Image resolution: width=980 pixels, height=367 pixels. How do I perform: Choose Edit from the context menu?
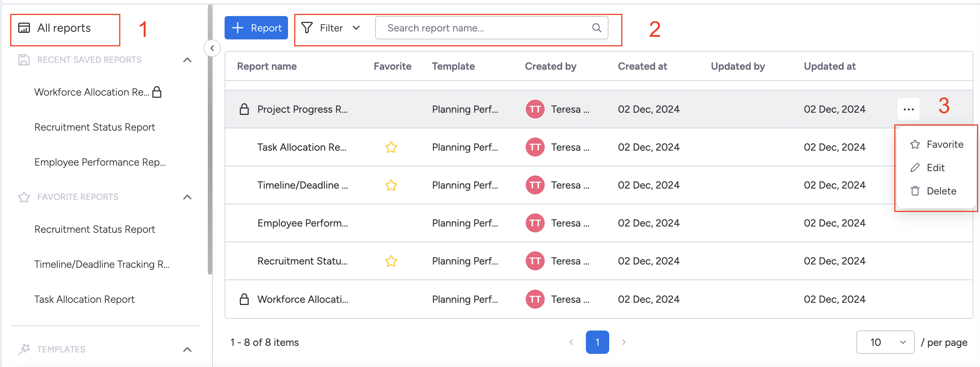935,167
